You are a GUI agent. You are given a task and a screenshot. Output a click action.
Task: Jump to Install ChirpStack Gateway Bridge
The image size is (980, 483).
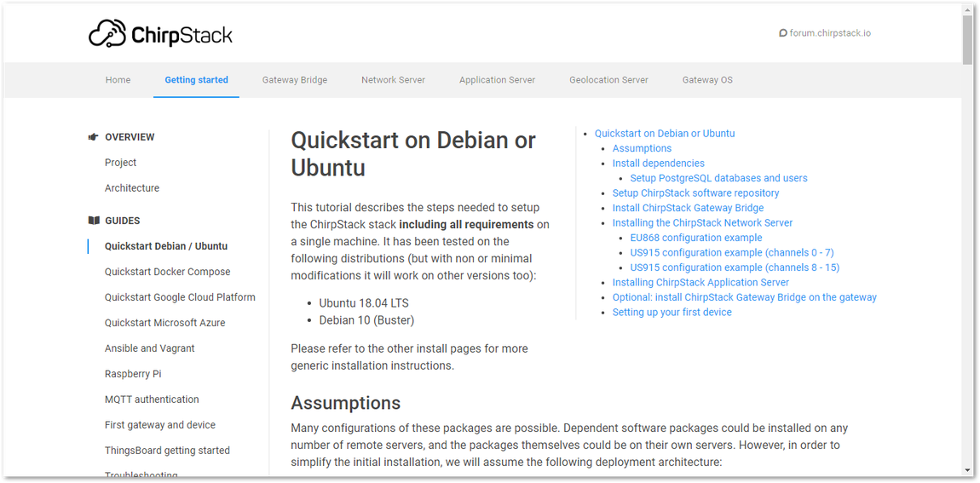point(688,208)
